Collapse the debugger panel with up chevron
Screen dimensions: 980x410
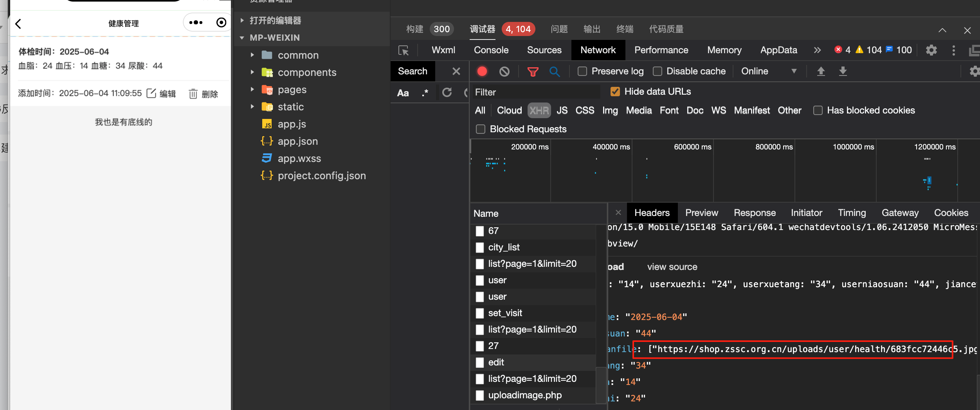click(x=942, y=30)
